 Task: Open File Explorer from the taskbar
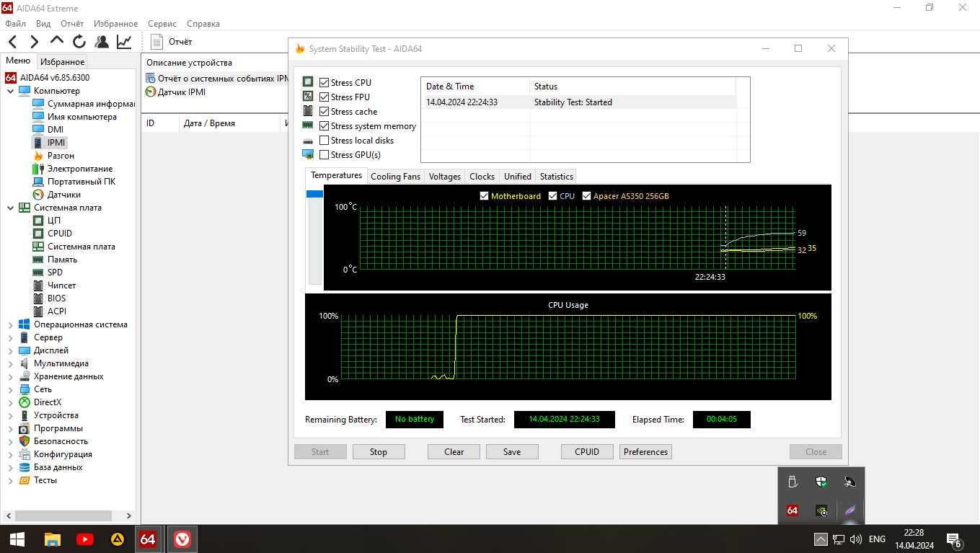(52, 539)
